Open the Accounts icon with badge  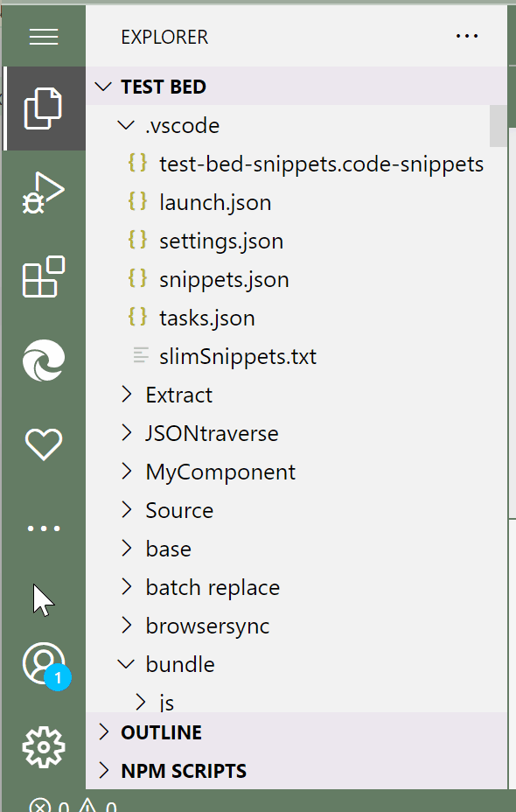point(45,666)
